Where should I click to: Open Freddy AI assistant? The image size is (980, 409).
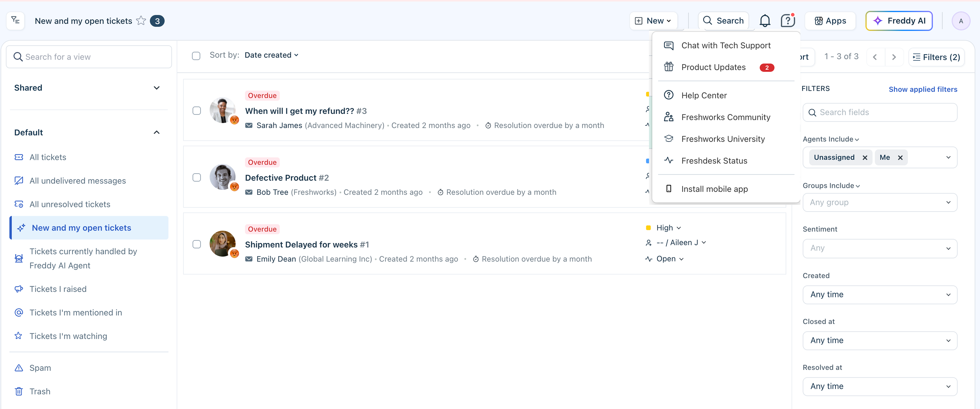coord(899,21)
